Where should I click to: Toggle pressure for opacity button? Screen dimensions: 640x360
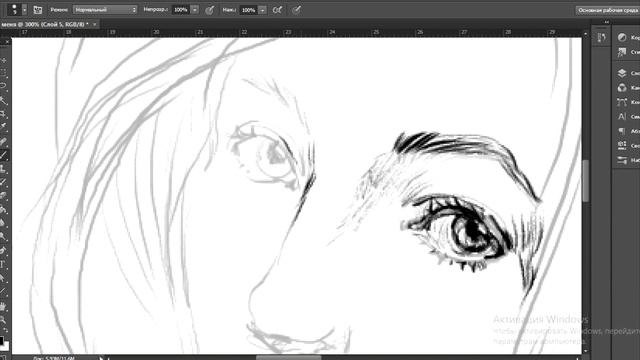point(209,10)
